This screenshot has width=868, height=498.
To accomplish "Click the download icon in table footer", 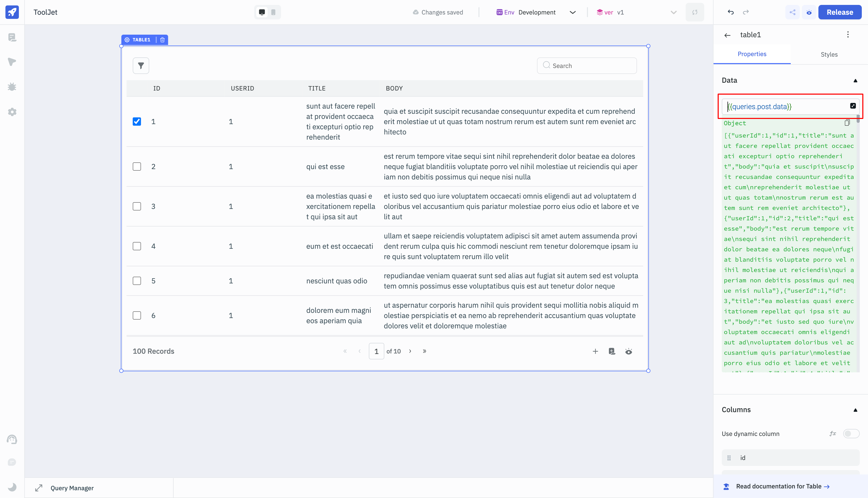I will 612,351.
